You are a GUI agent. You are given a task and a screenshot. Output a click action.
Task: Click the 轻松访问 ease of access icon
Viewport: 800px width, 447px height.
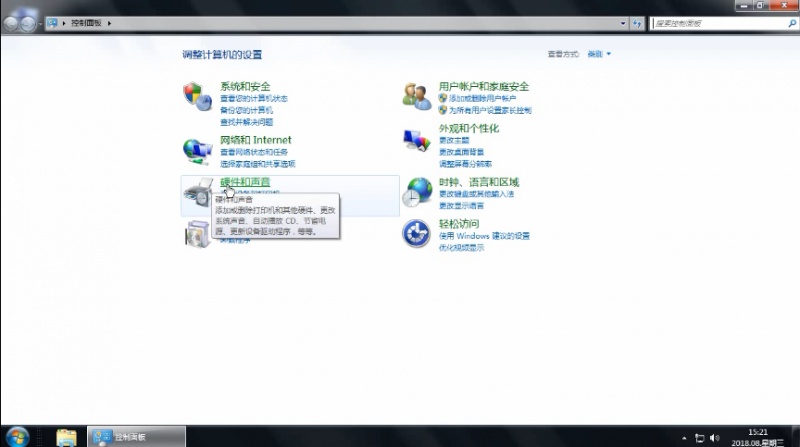(x=416, y=234)
